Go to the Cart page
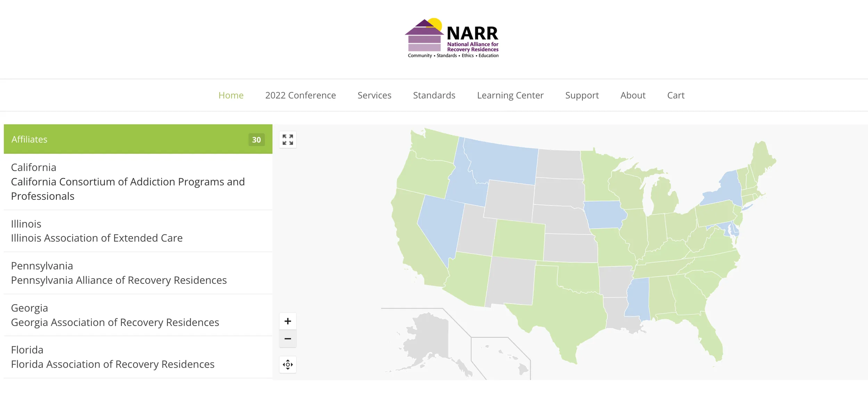Screen dimensions: 868x418 point(675,95)
